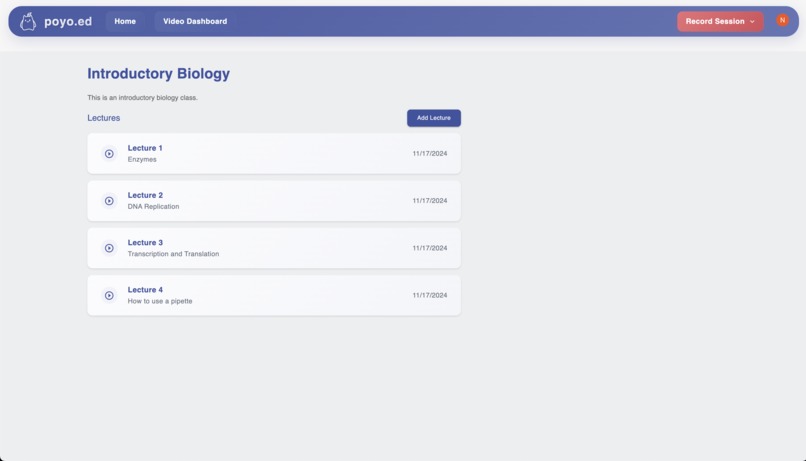This screenshot has width=806, height=461.
Task: Click the 'Lectures' section label
Action: coord(103,118)
